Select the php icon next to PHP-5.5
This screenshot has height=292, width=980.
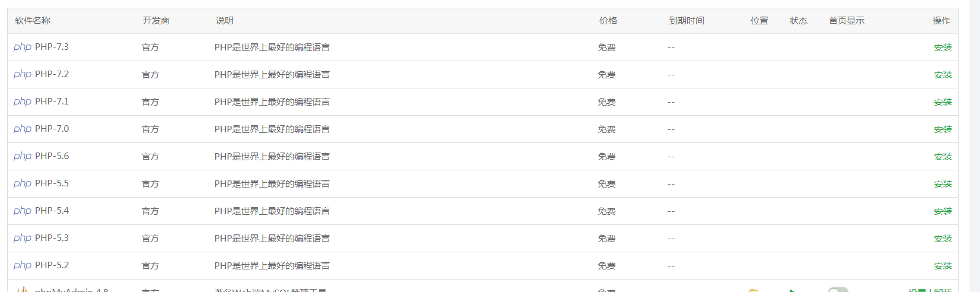pos(23,183)
